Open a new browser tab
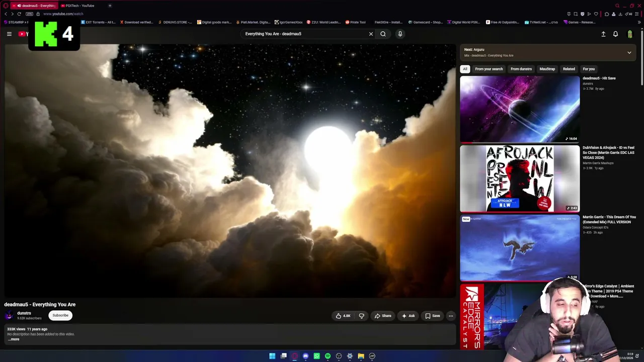 (x=110, y=6)
